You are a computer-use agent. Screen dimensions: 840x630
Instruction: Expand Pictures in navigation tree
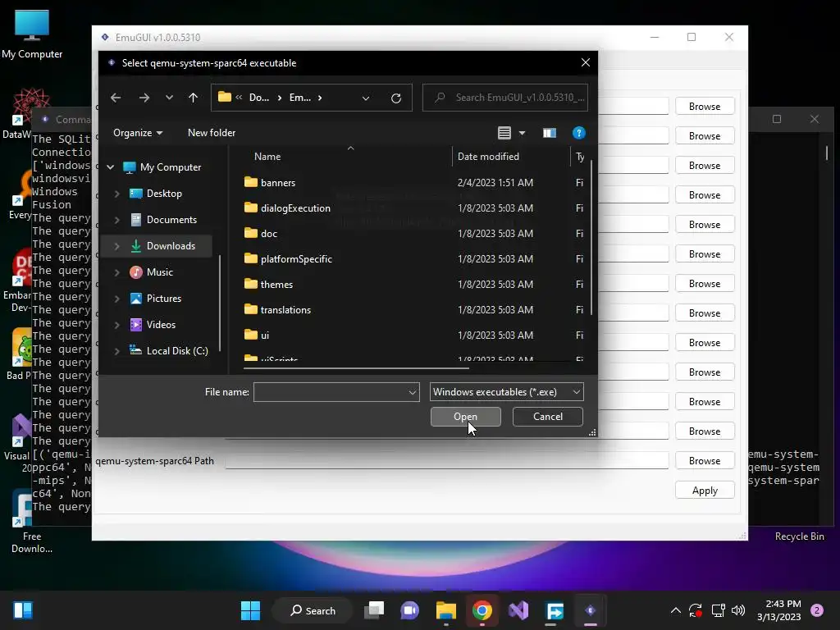point(116,299)
